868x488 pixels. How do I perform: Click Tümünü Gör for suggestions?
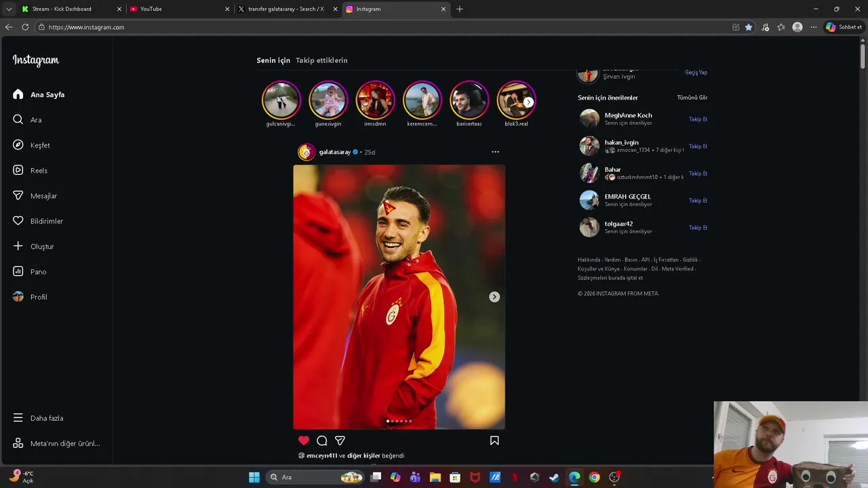coord(692,98)
